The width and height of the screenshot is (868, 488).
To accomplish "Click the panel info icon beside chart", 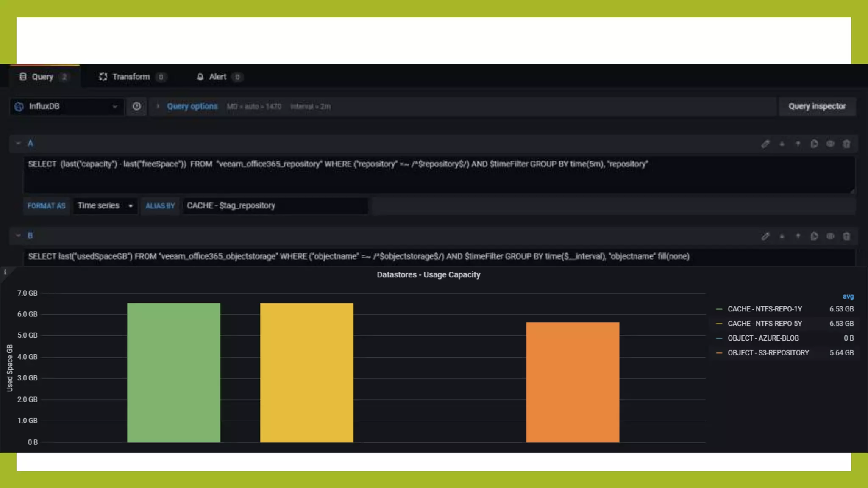I will [x=5, y=272].
